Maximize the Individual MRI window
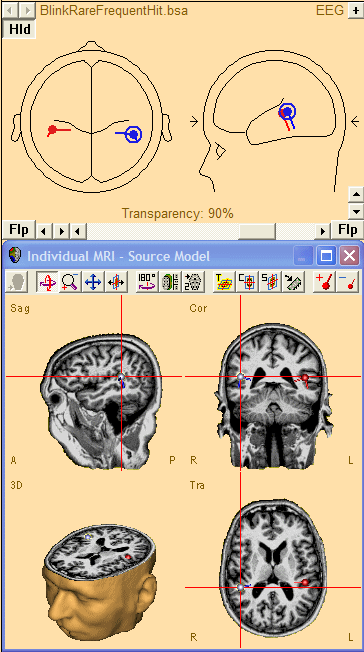This screenshot has width=364, height=652. (327, 255)
